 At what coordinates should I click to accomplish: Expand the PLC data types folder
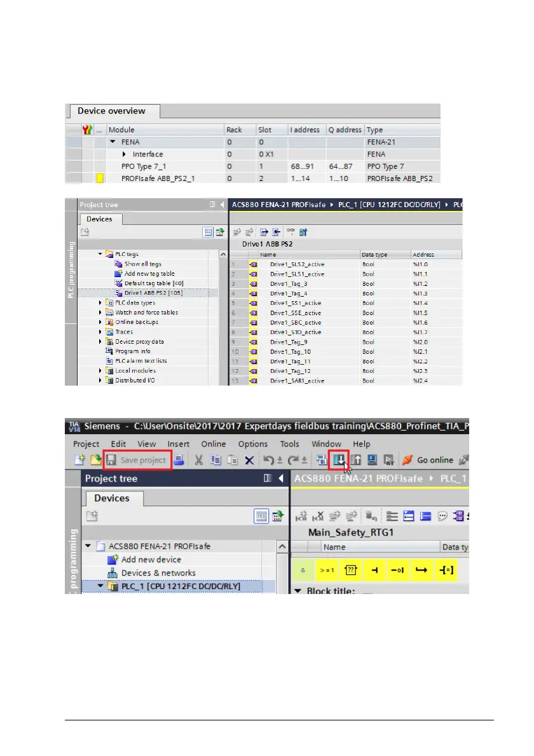pos(100,303)
